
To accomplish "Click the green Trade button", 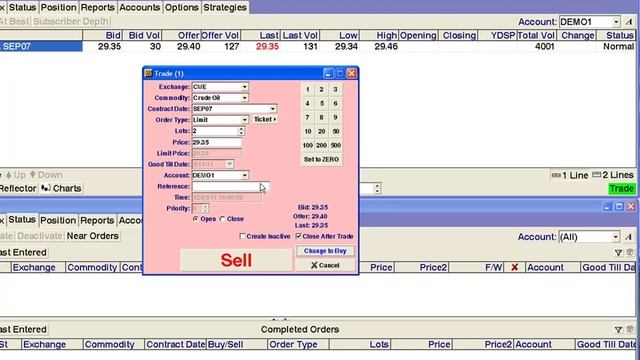I will 622,188.
